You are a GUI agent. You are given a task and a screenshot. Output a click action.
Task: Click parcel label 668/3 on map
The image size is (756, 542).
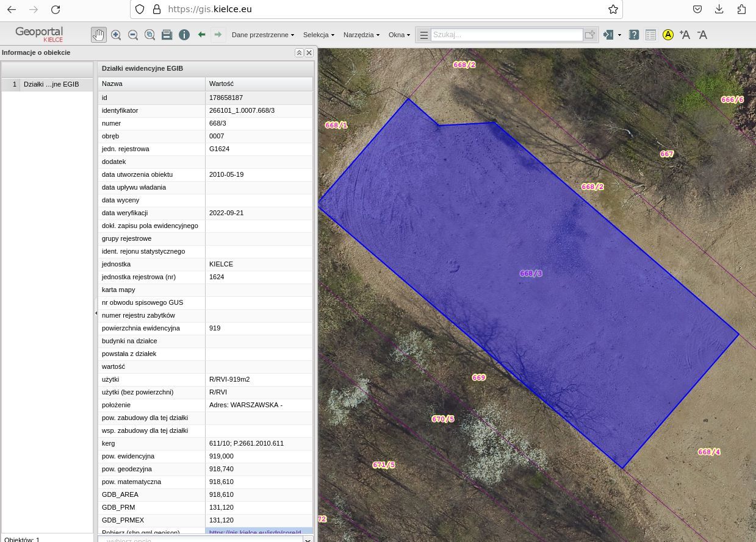(531, 274)
